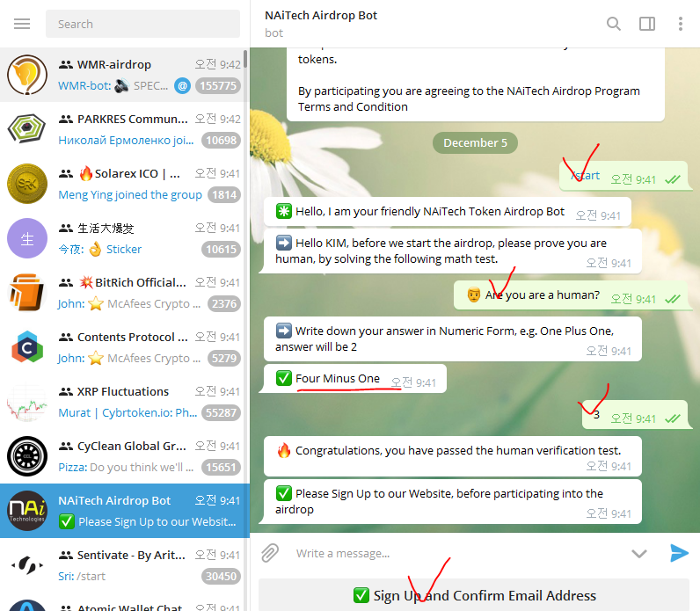
Task: Select the NAiTech Airdrop Bot chat
Action: 125,510
